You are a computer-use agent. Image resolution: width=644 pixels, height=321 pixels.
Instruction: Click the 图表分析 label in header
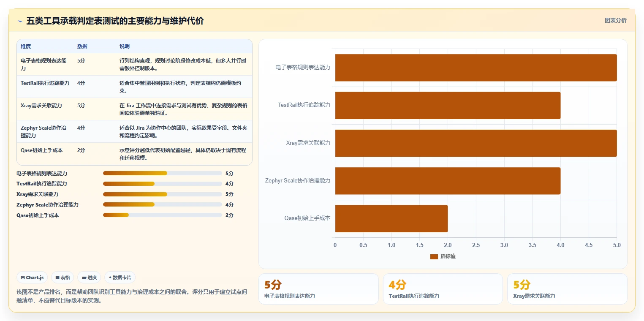point(616,20)
